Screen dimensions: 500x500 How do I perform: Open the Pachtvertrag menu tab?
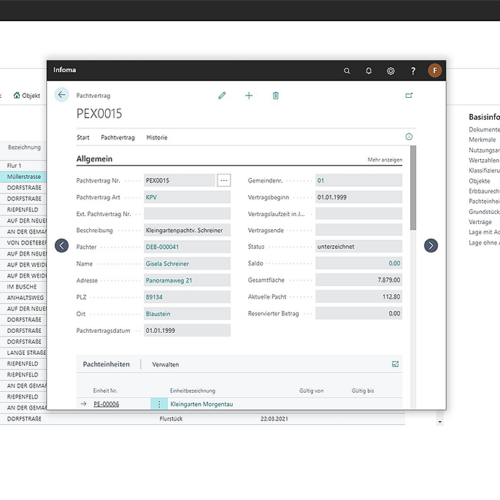(118, 137)
